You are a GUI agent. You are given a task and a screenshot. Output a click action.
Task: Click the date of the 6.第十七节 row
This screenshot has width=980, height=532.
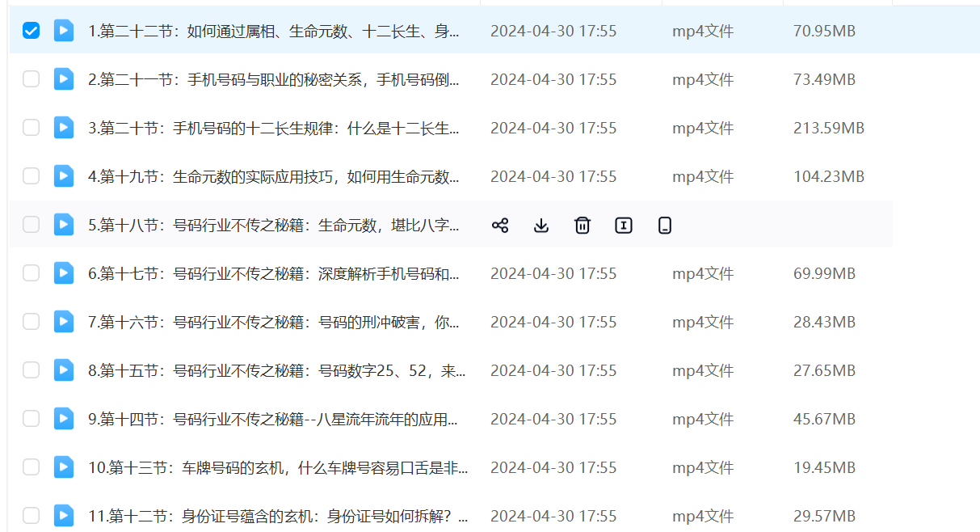coord(553,273)
